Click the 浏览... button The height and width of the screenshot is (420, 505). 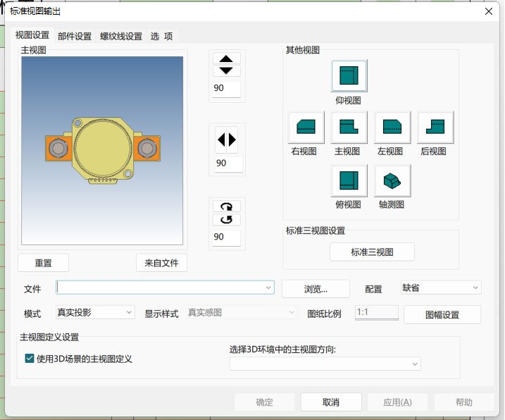click(x=316, y=289)
